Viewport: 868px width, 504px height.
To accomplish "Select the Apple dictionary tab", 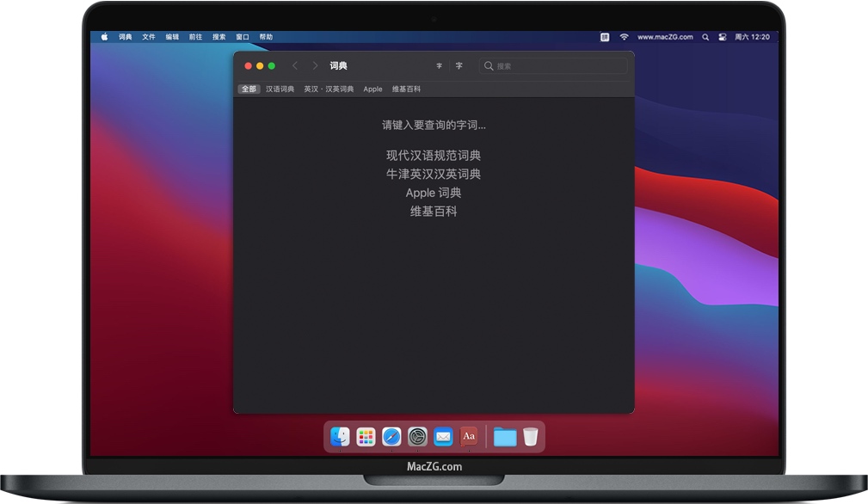I will tap(372, 89).
